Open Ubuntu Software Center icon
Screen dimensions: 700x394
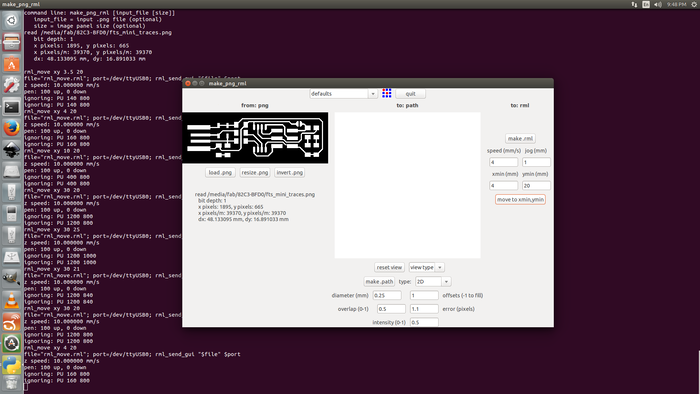(12, 64)
